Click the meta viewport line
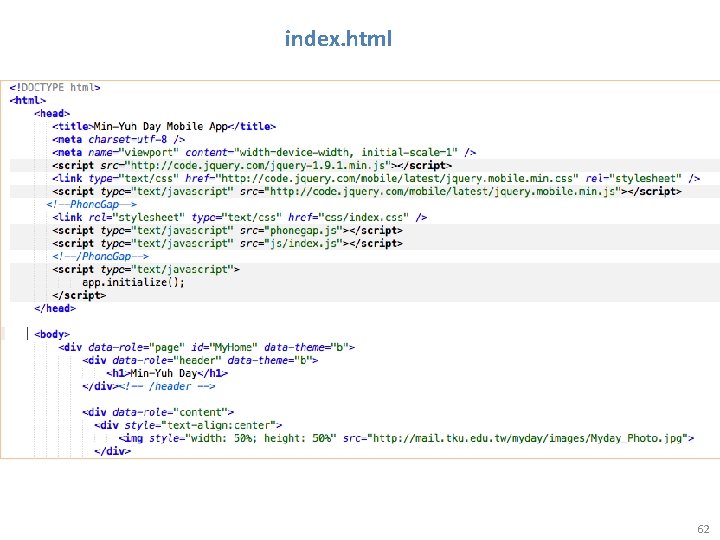Image resolution: width=720 pixels, height=540 pixels. [x=264, y=152]
